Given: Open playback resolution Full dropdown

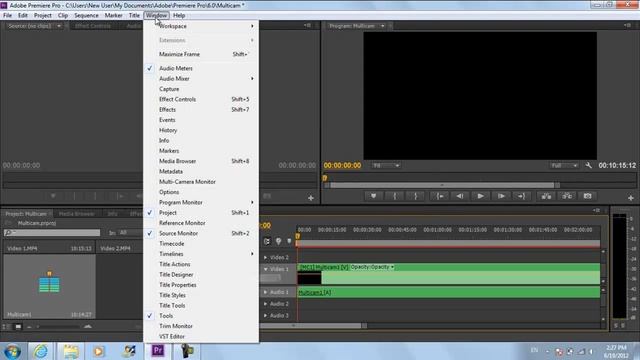Looking at the screenshot, I should tap(564, 165).
